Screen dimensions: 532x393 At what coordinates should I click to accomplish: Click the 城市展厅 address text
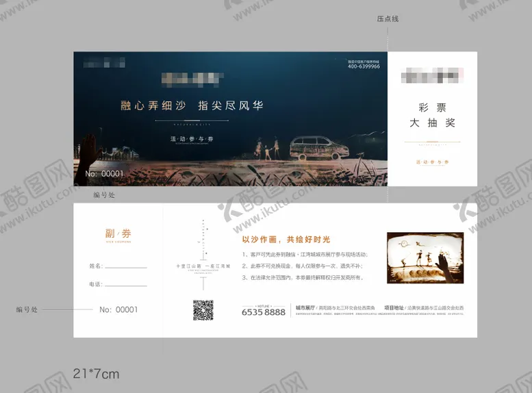click(335, 308)
